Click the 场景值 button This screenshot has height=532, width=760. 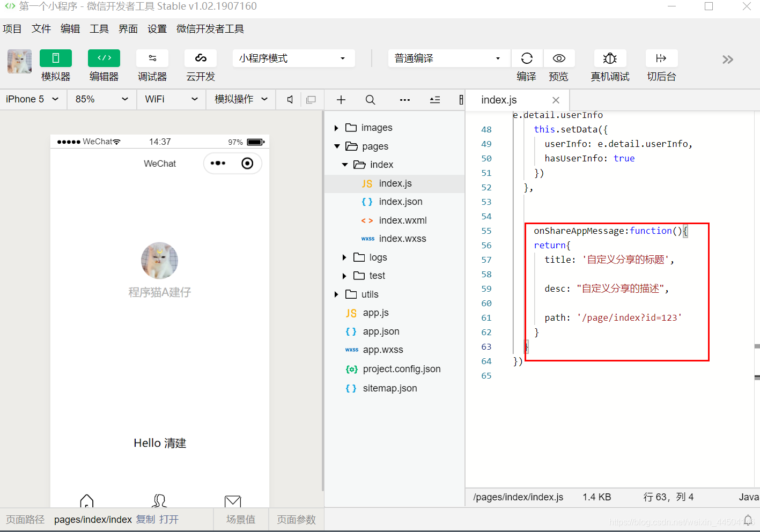(241, 520)
